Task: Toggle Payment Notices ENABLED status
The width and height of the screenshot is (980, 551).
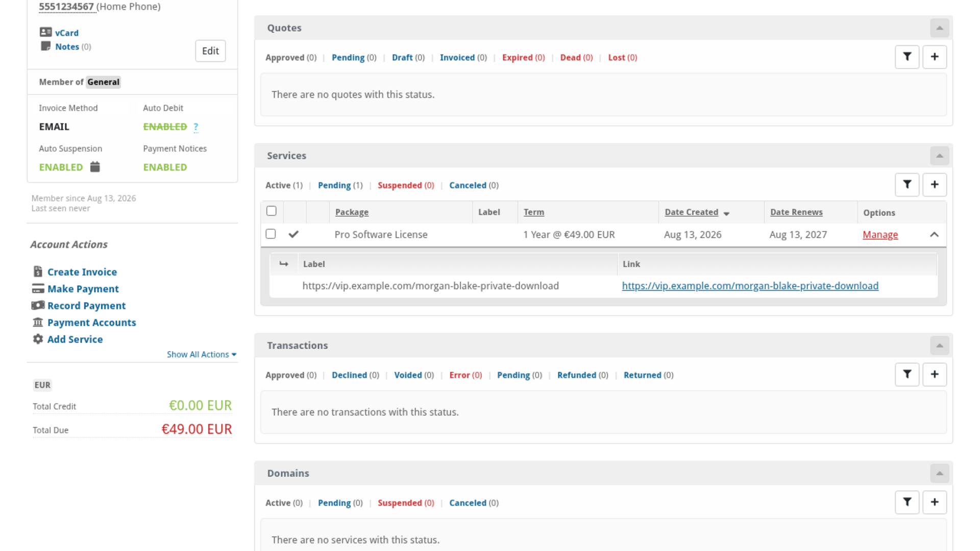Action: pos(165,167)
